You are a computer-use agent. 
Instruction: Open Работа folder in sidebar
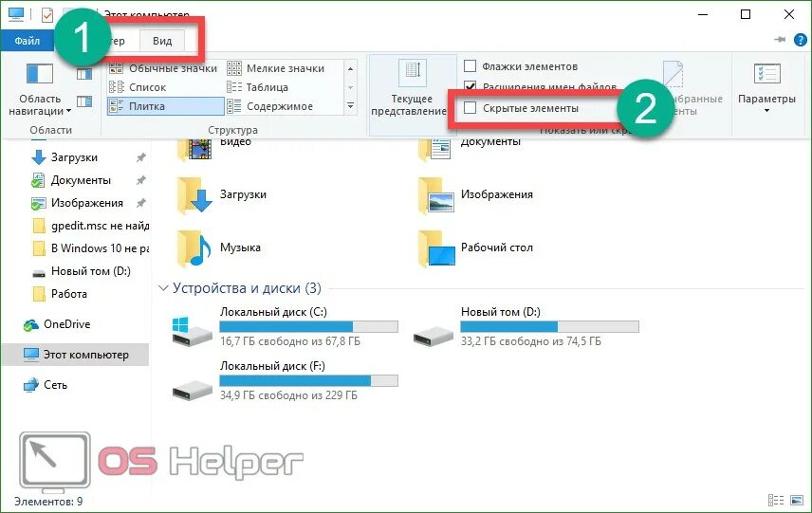click(60, 294)
